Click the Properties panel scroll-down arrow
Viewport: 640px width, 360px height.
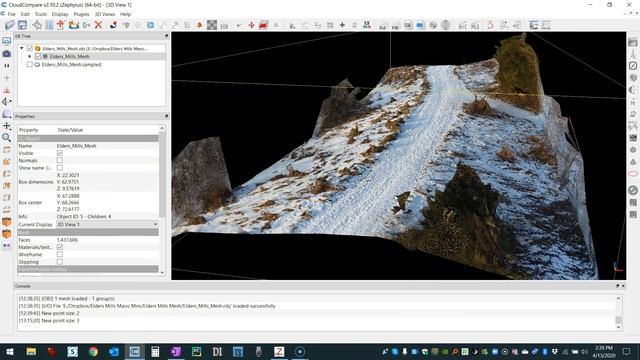[x=162, y=272]
